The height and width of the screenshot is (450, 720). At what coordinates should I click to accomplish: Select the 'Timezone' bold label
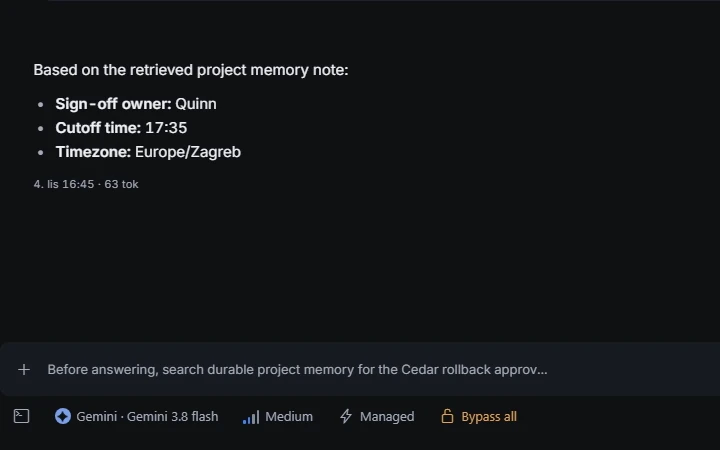[x=93, y=152]
